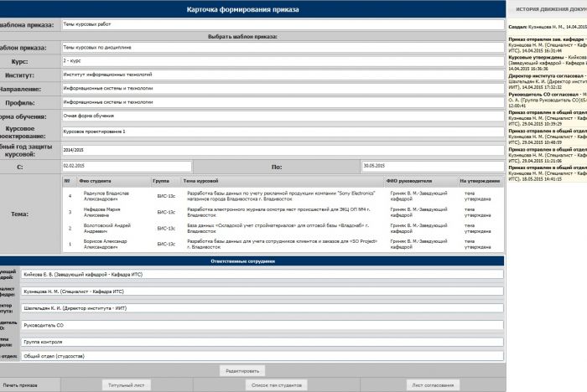
Task: Click the Курсовое проектирование 1 field
Action: pos(282,132)
